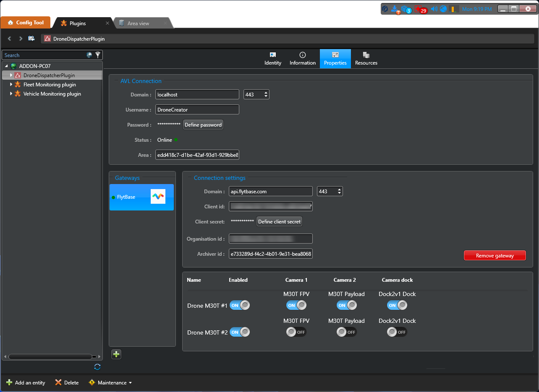This screenshot has height=392, width=539.
Task: Click the filter funnel icon beside Search
Action: 98,55
